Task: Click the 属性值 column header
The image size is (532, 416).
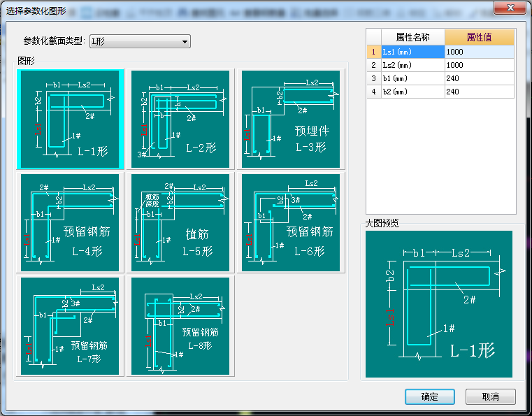Action: 479,37
